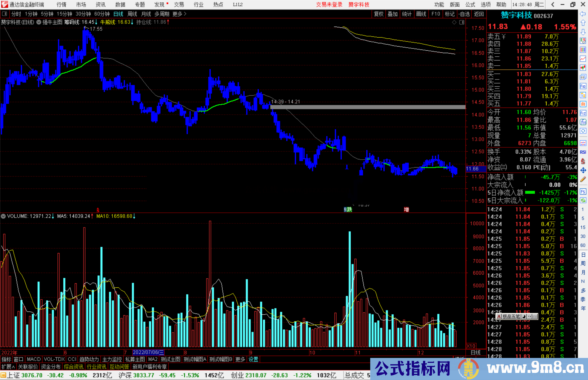Click the back arrow in right sidebar
This screenshot has height=380, width=588.
(583, 14)
